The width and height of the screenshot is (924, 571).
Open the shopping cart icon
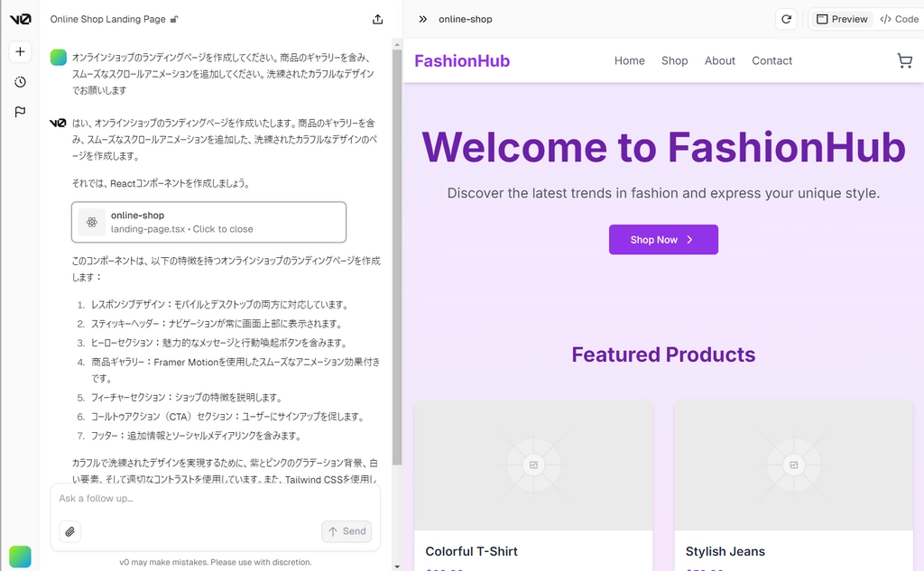(904, 60)
